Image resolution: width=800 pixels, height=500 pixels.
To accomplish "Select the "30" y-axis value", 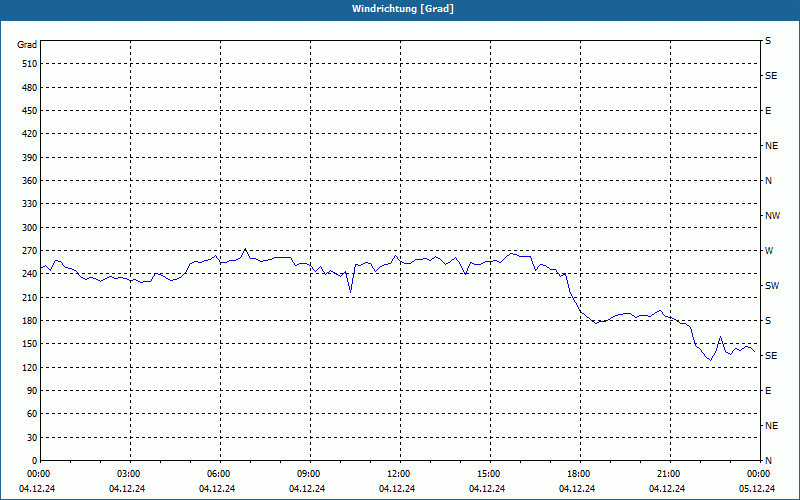I will tap(32, 438).
